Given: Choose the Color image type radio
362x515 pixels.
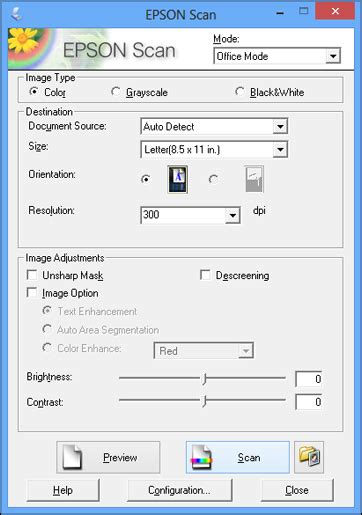Looking at the screenshot, I should coord(47,92).
